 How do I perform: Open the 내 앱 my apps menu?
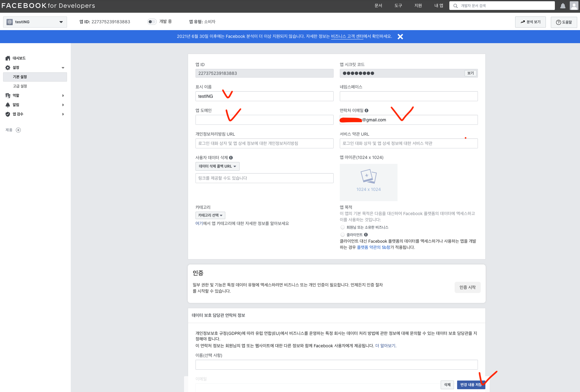coord(439,6)
